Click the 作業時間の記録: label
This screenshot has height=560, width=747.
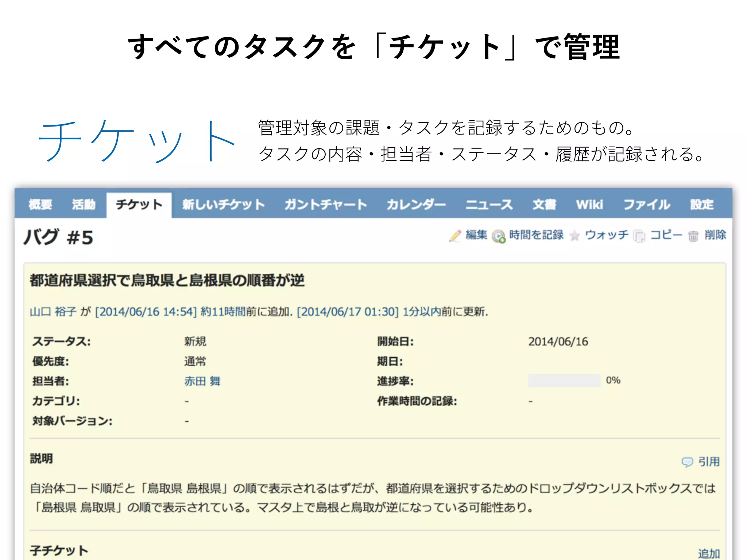pyautogui.click(x=417, y=401)
